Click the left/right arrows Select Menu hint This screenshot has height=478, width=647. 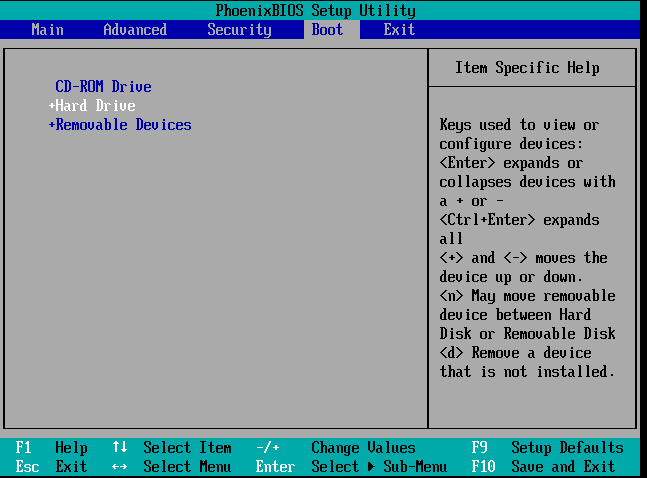172,466
